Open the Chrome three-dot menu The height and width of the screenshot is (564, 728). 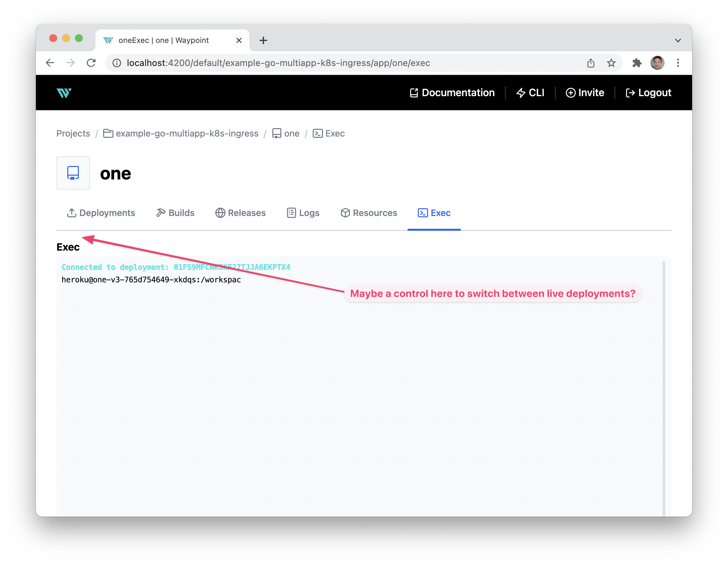pos(678,63)
